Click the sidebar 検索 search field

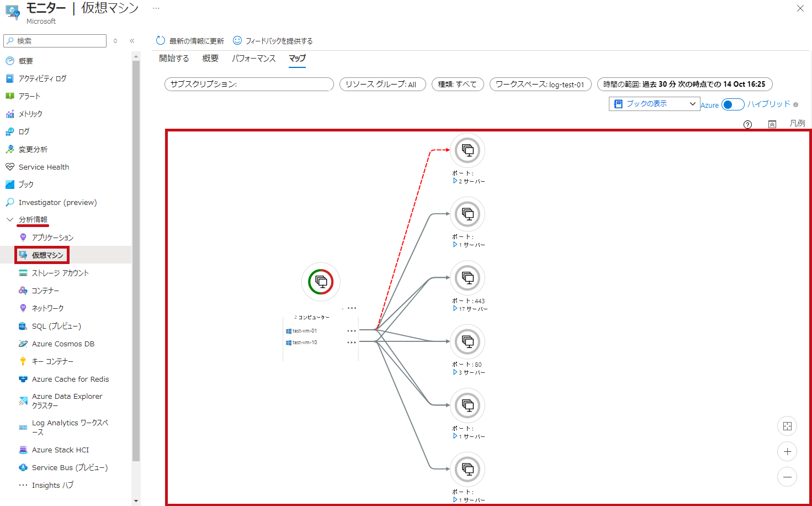55,41
